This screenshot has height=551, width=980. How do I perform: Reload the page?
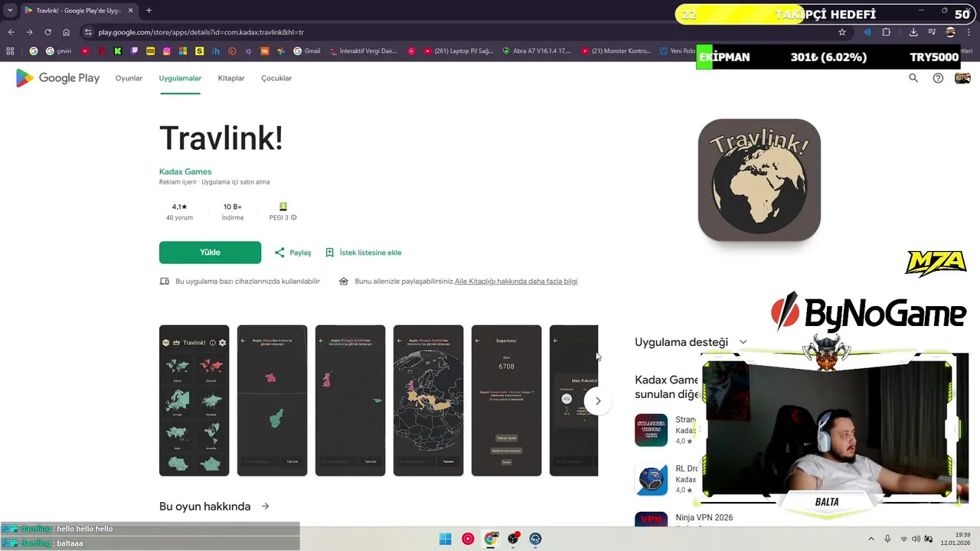tap(47, 32)
